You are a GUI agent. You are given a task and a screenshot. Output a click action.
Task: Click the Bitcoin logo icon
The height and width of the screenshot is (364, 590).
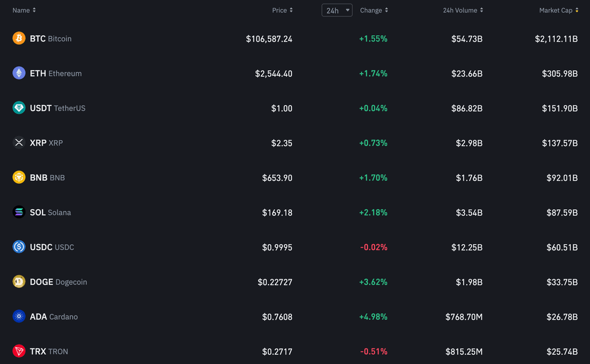click(x=18, y=38)
